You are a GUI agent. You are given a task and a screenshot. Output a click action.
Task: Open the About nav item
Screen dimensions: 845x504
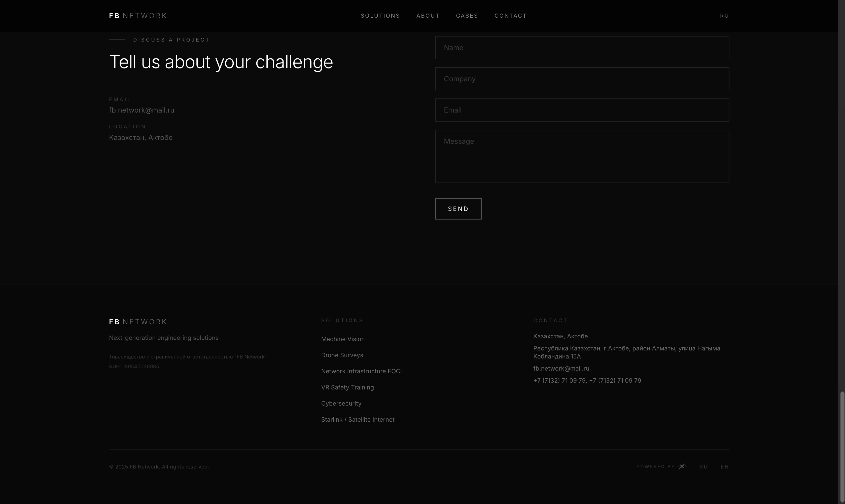pos(428,16)
